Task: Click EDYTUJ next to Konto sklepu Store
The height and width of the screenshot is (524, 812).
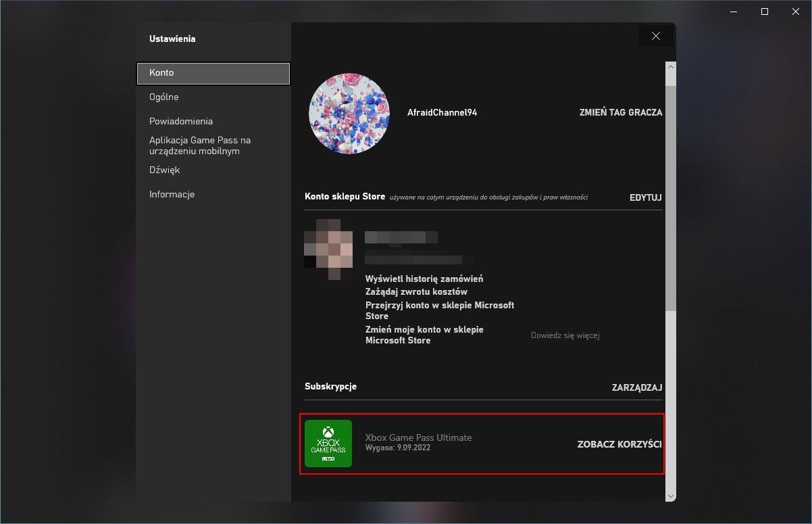Action: (645, 197)
